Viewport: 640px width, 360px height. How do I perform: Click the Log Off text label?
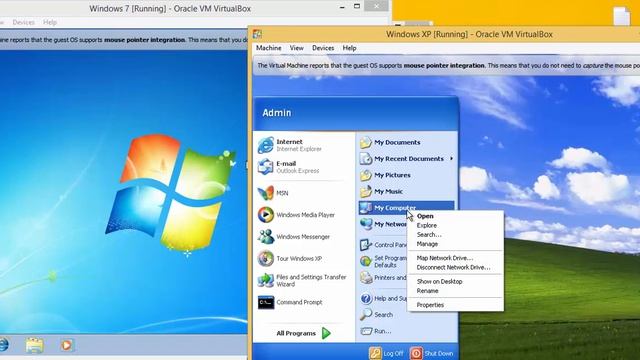pos(393,353)
